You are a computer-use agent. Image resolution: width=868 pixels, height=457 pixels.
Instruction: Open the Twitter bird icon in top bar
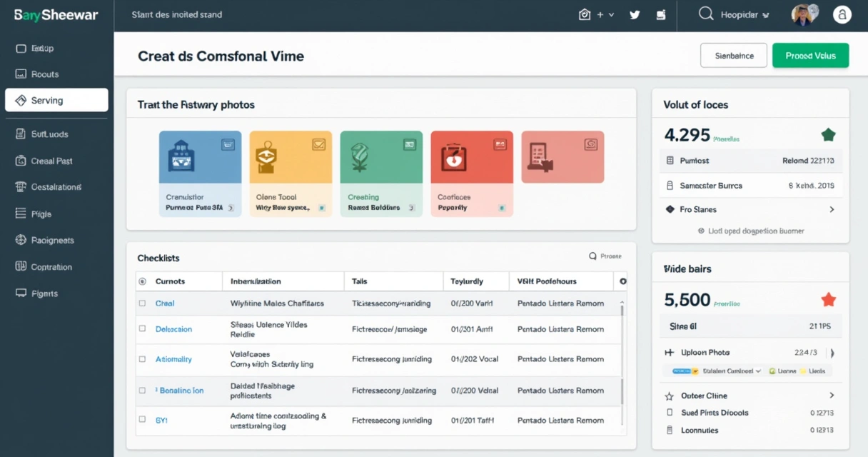coord(635,14)
